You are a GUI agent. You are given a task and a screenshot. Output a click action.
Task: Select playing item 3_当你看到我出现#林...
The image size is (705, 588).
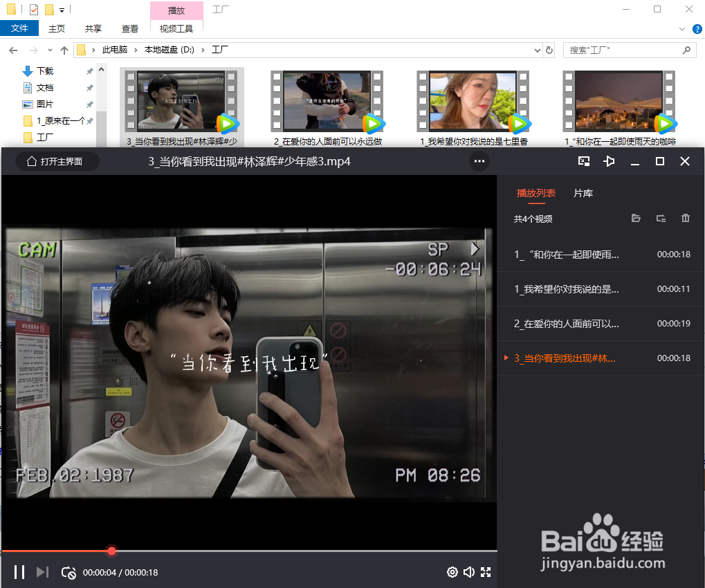click(x=601, y=358)
